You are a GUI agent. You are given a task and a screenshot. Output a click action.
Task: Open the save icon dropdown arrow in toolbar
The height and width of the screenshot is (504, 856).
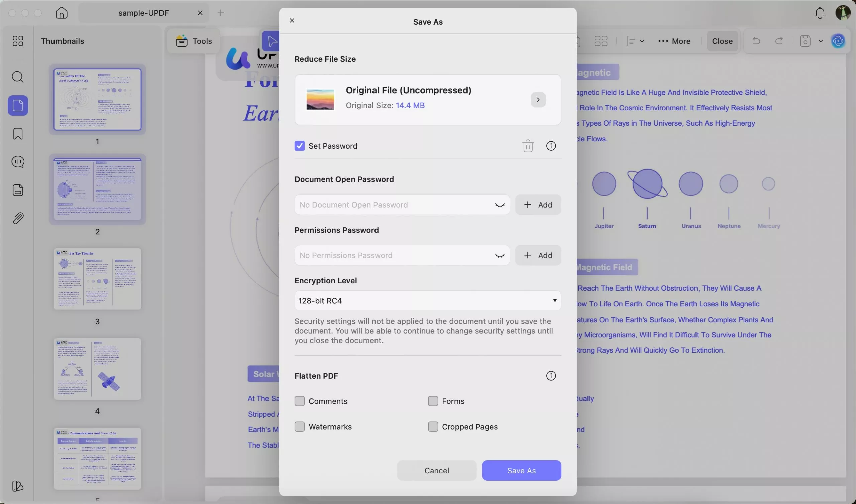pyautogui.click(x=821, y=41)
